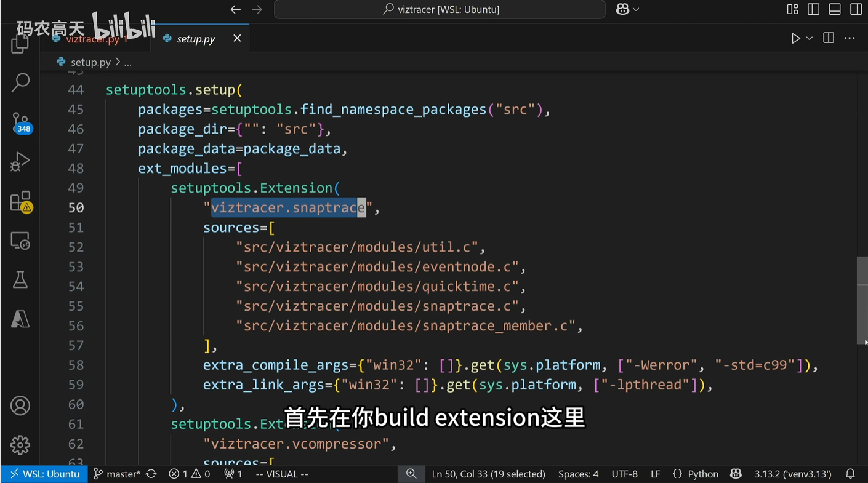This screenshot has width=868, height=483.
Task: Open the Testing flask view
Action: pos(20,280)
